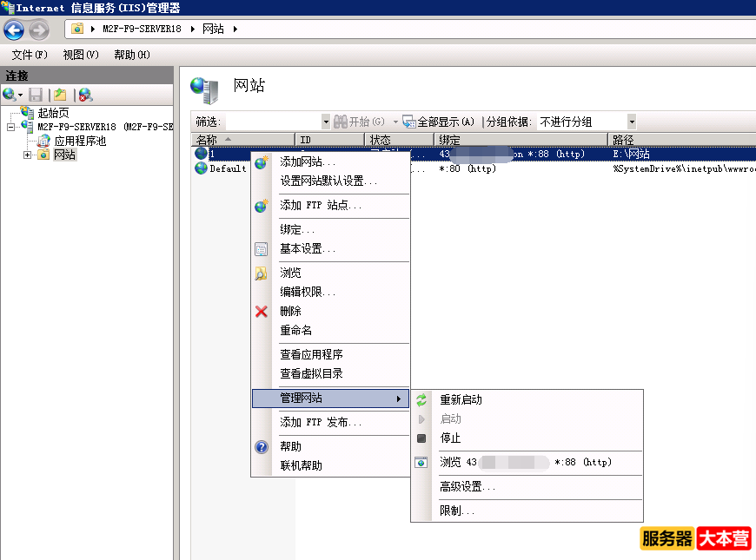Click the red X delete icon in context menu

262,311
